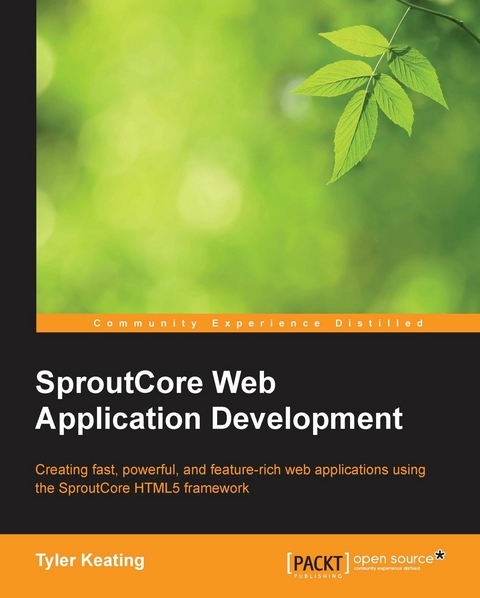Image resolution: width=480 pixels, height=598 pixels.
Task: Click the subtitle line 'the SproutCore HTML5 framework'
Action: (142, 488)
